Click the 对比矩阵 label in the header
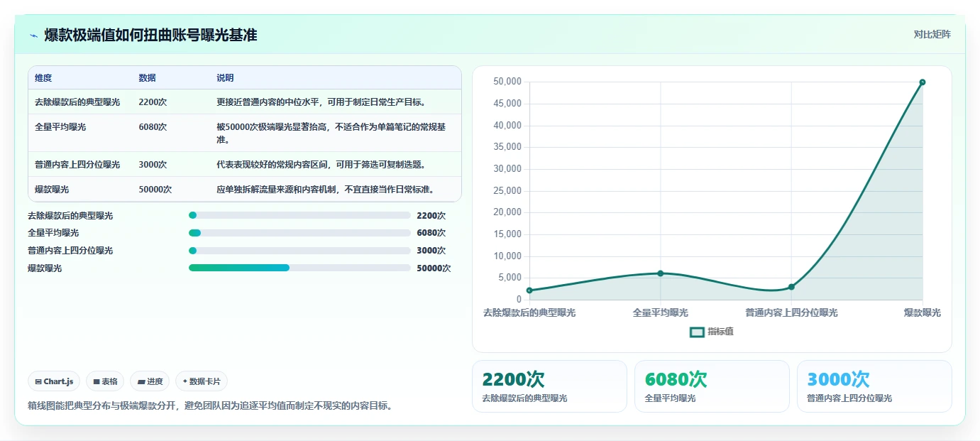980x441 pixels. pos(932,34)
